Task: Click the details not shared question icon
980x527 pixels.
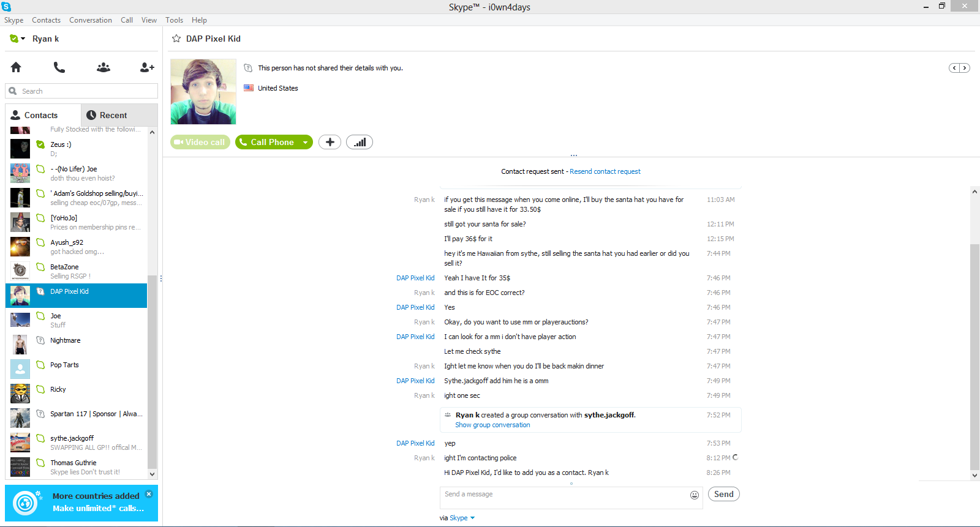Action: 248,68
